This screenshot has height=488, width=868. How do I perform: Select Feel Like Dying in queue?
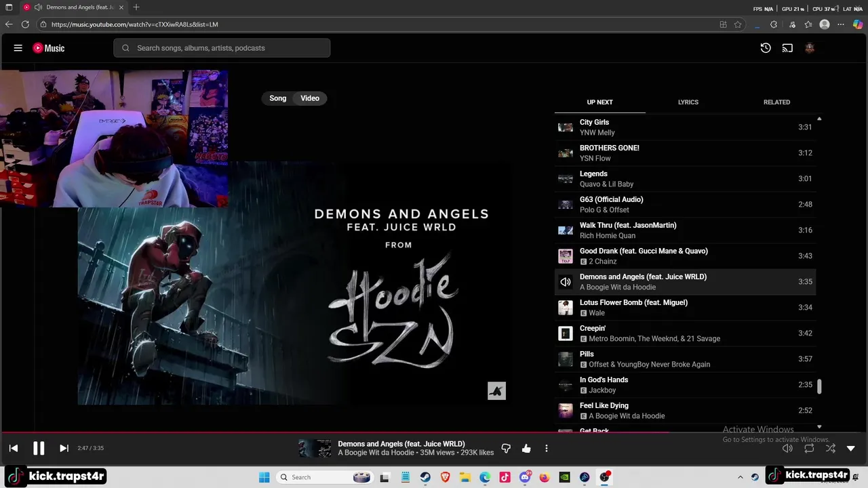[x=685, y=411]
